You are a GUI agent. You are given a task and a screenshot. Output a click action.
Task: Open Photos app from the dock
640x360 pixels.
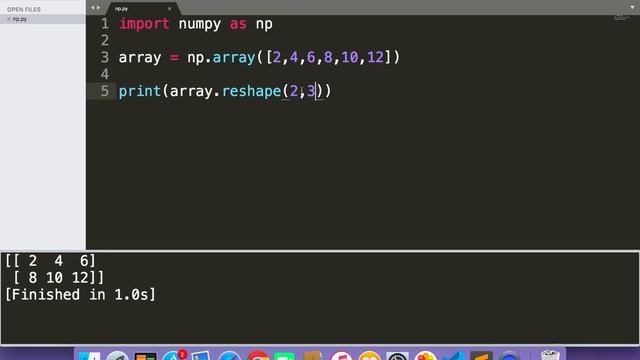[x=425, y=356]
